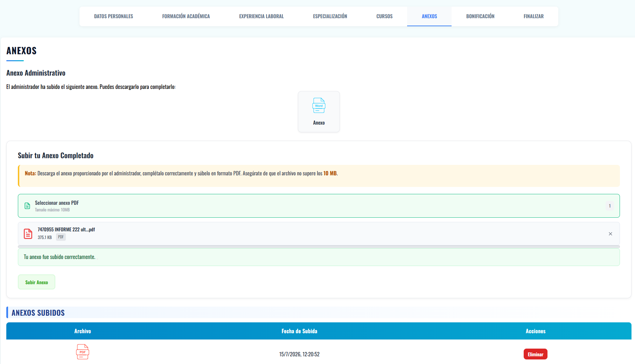This screenshot has height=364, width=635.
Task: Navigate to Bonificación tab
Action: pos(480,16)
